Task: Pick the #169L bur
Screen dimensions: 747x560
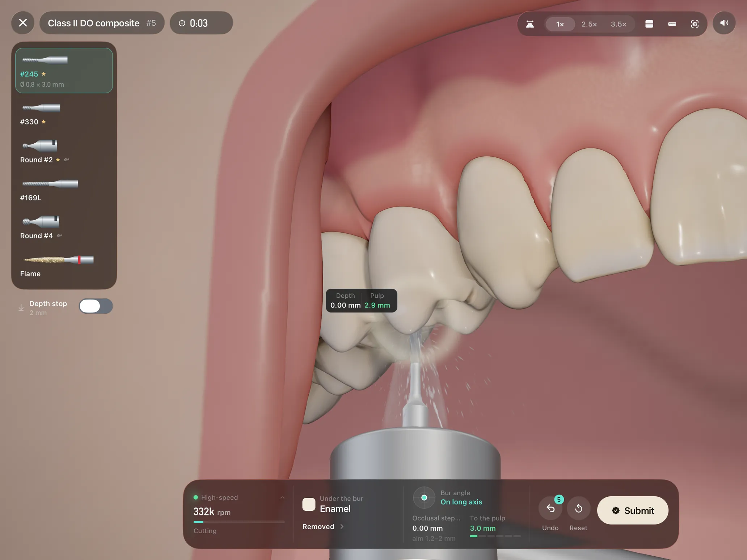Action: point(64,190)
